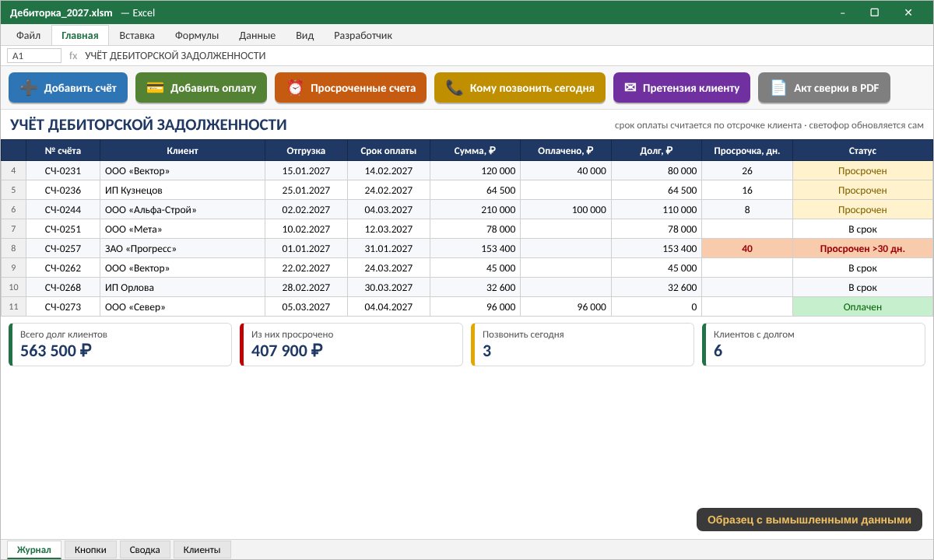Click the fx formula icon
The image size is (934, 560).
pos(73,56)
